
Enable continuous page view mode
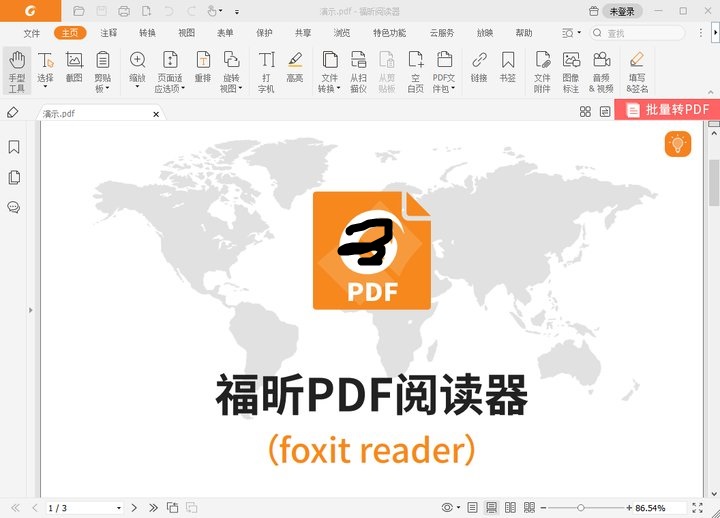[x=491, y=507]
